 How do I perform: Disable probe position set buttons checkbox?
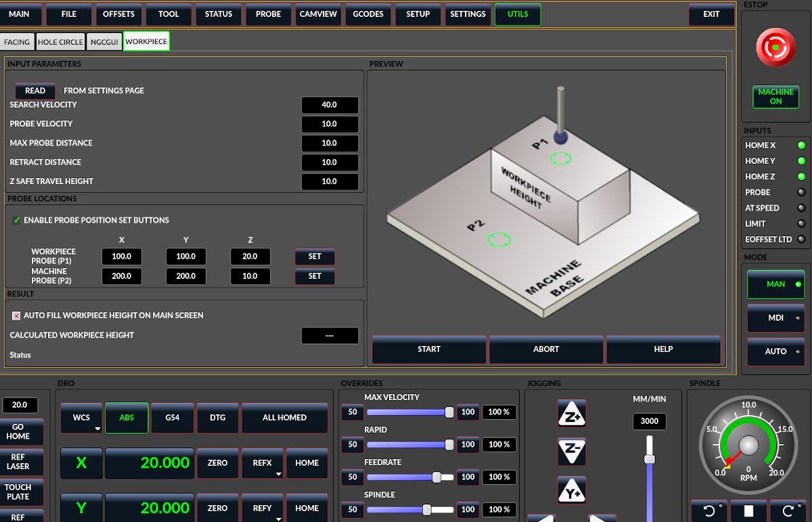[16, 220]
